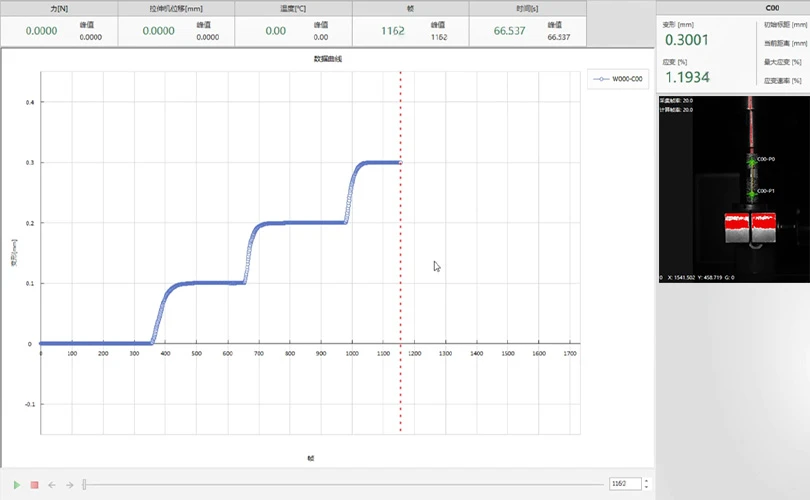Click the 当前距离 [mm] label
The width and height of the screenshot is (810, 500).
click(786, 43)
